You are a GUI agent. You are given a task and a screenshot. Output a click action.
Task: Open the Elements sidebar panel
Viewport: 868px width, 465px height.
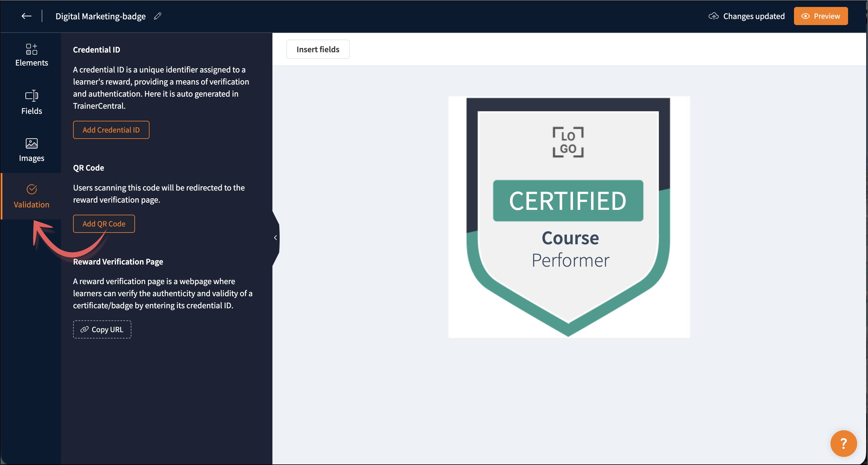pos(31,55)
